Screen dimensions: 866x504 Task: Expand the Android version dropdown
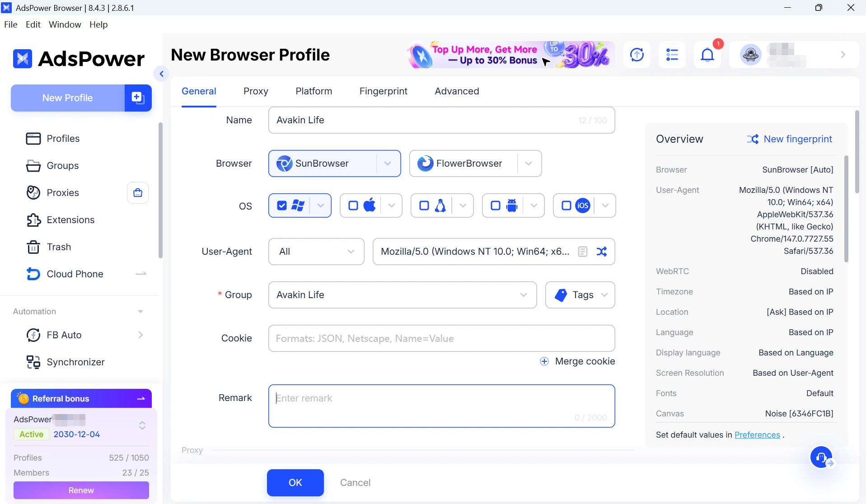534,206
